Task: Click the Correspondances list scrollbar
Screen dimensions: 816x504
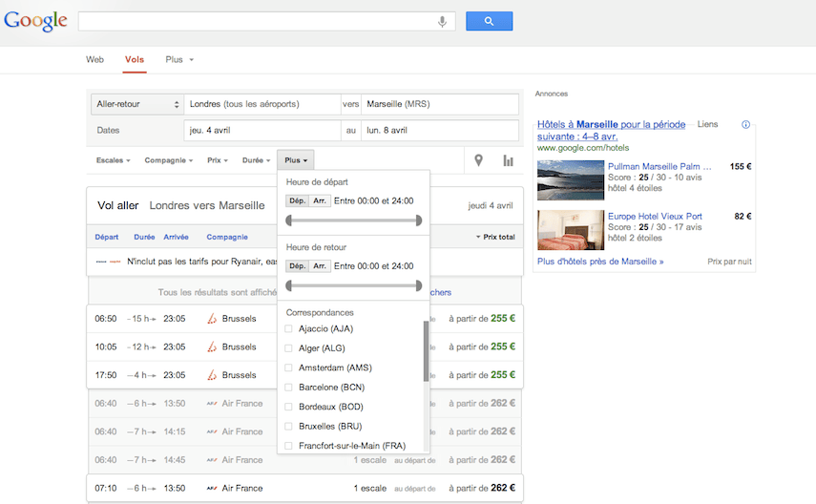Action: coord(426,351)
